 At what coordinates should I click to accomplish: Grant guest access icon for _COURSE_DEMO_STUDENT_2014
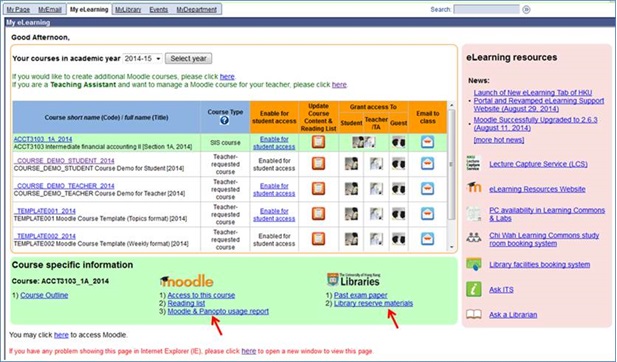coord(398,164)
